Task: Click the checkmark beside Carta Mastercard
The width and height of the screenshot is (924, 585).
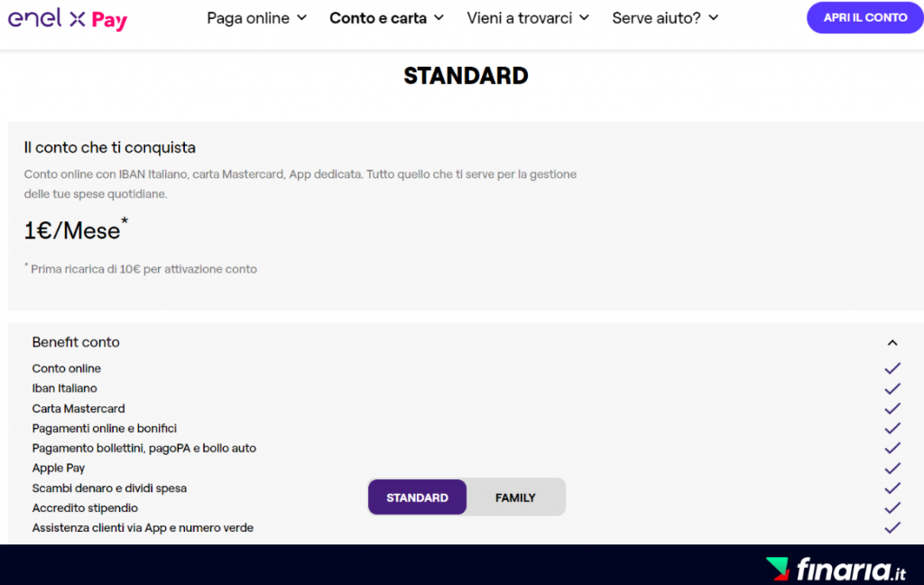Action: 892,408
